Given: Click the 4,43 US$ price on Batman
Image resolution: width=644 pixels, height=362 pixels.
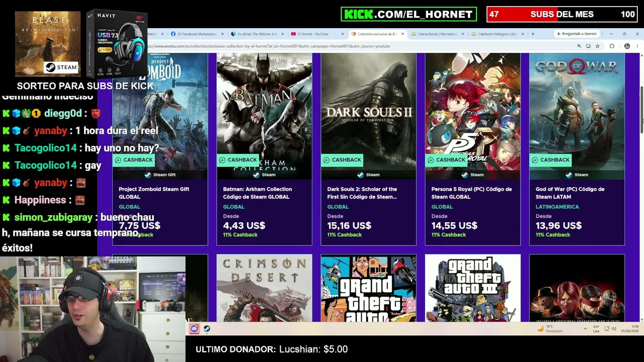Looking at the screenshot, I should coord(244,226).
